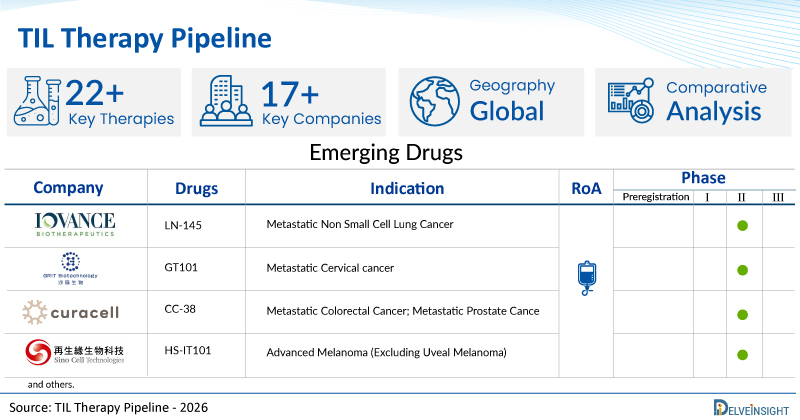Click the Comparative Analysis chart icon

click(631, 100)
